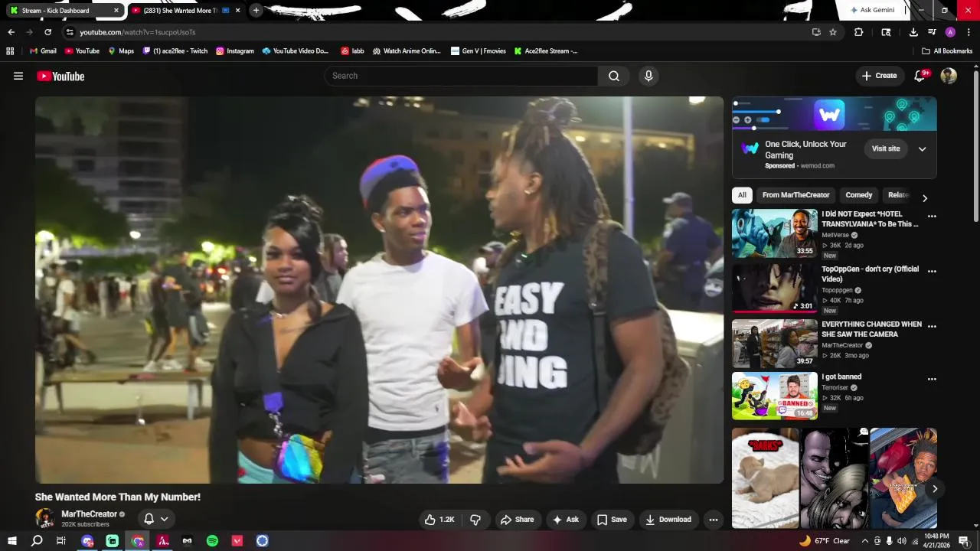
Task: Dislike the video with thumbs down
Action: 475,520
